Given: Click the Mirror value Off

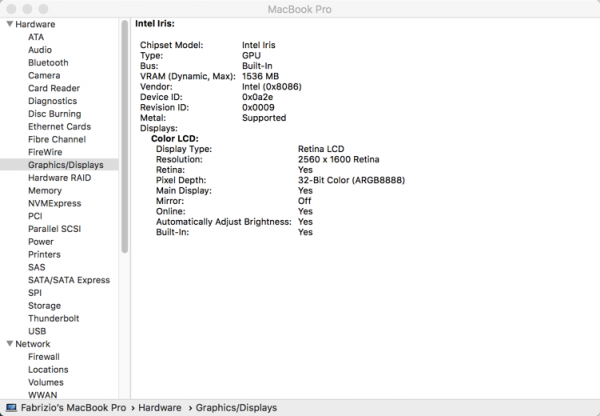Looking at the screenshot, I should coord(305,201).
